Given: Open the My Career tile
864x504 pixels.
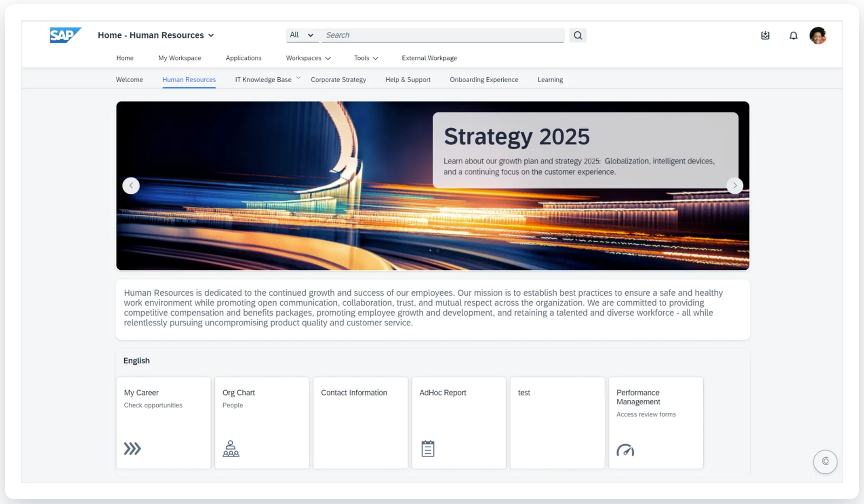Looking at the screenshot, I should tap(163, 423).
